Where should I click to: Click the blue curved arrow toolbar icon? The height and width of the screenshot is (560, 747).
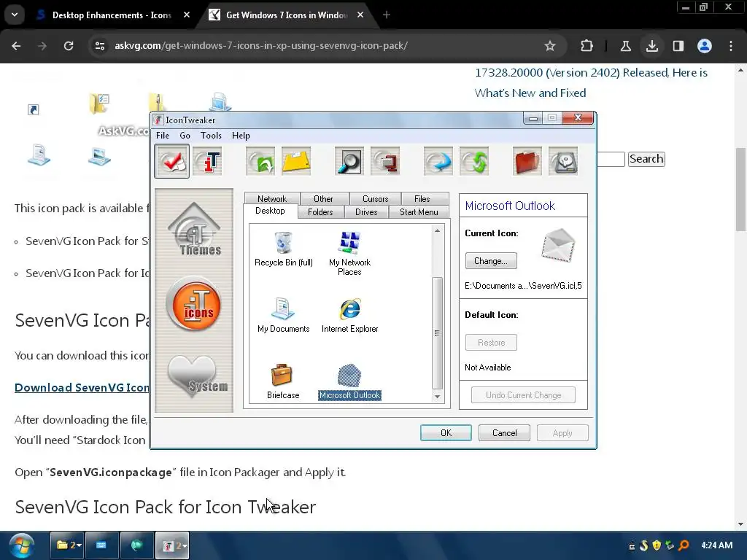(x=438, y=162)
